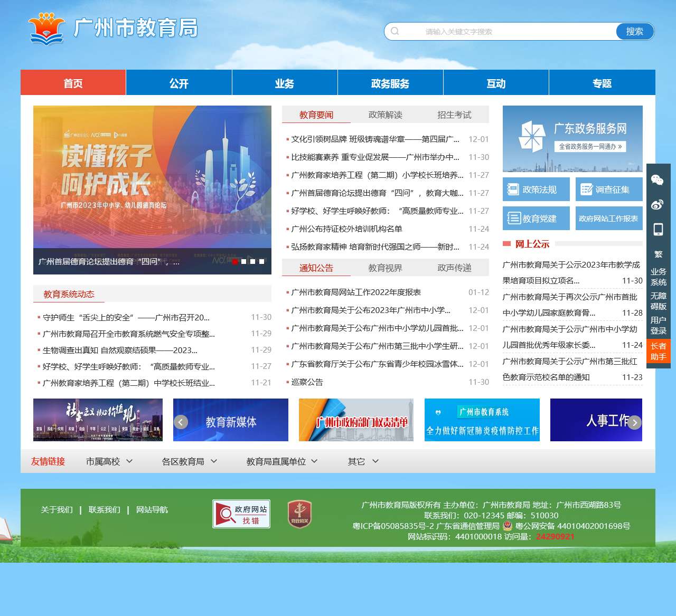The image size is (676, 616).
Task: Click the WeChat icon in side panel
Action: [x=658, y=180]
